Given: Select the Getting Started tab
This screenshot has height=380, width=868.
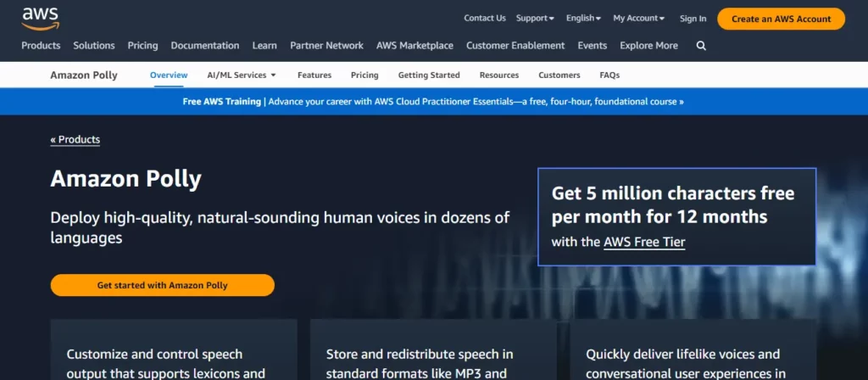Looking at the screenshot, I should [429, 75].
